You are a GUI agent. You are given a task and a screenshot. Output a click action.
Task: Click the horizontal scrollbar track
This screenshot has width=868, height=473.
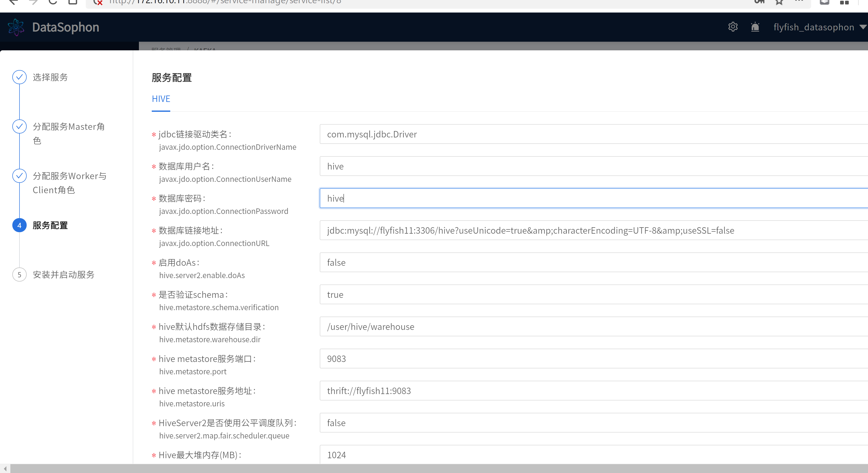pyautogui.click(x=439, y=469)
